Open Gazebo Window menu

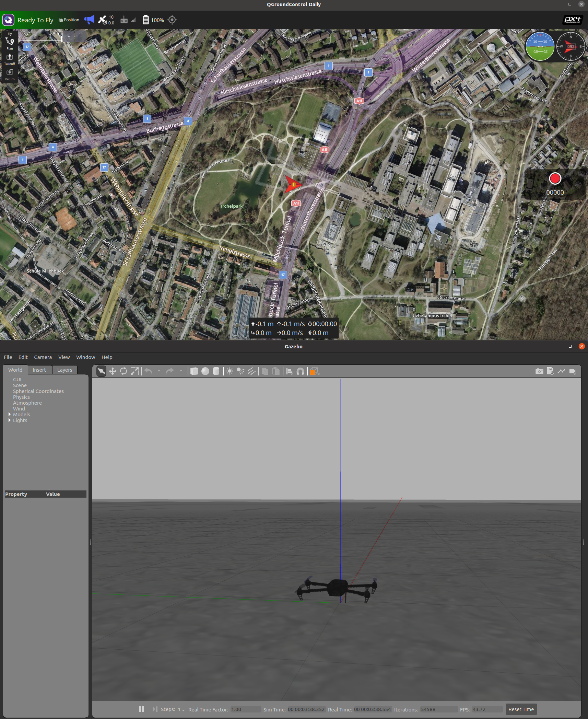click(85, 357)
